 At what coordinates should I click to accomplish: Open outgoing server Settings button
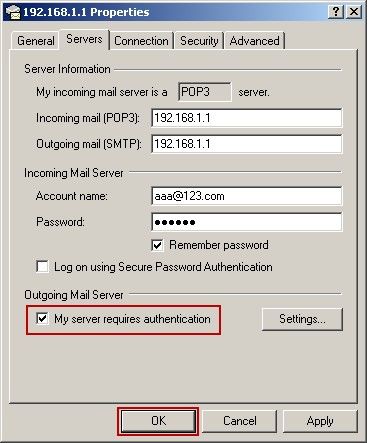click(302, 319)
